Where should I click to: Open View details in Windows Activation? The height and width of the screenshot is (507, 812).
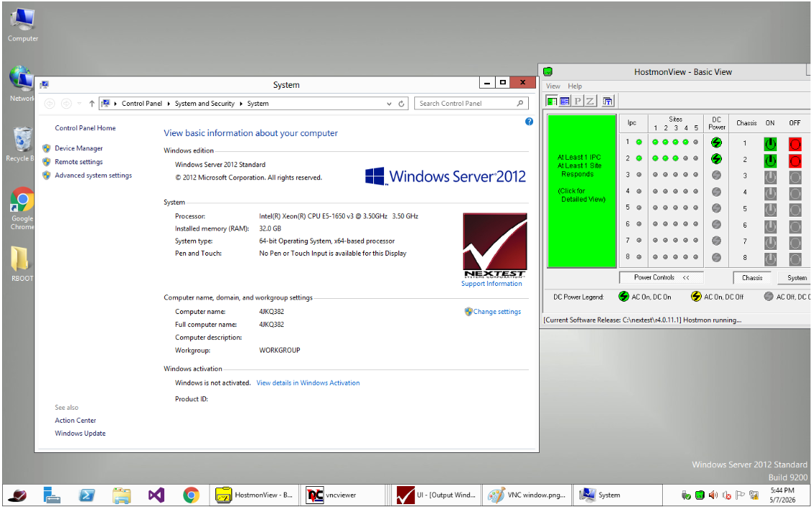[308, 382]
